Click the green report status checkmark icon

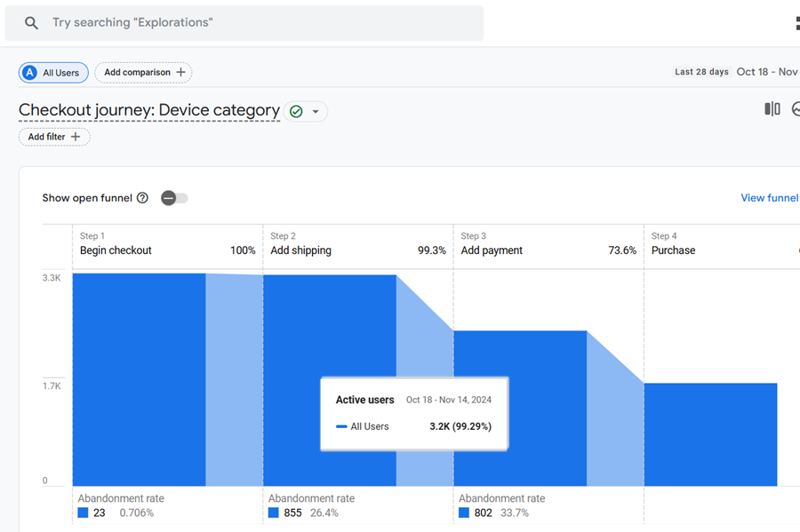tap(296, 112)
